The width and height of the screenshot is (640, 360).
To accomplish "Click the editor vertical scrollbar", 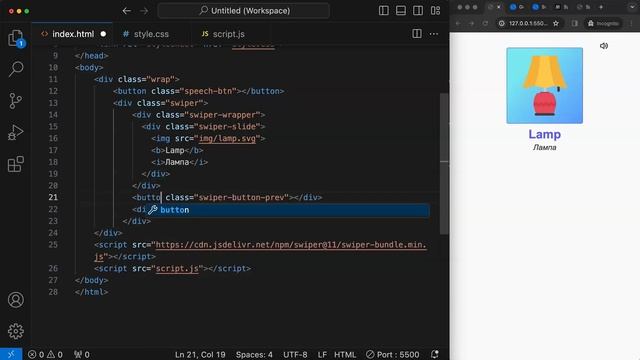I will click(444, 163).
